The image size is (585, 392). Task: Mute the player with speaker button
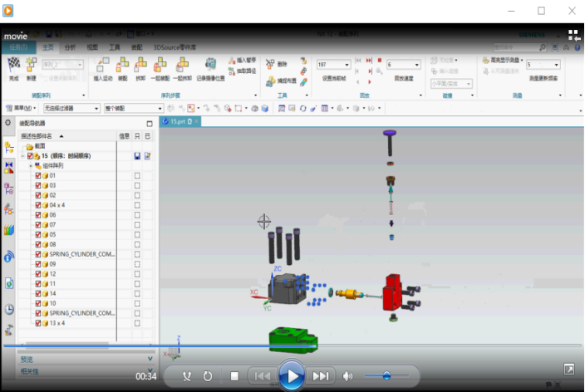point(347,376)
